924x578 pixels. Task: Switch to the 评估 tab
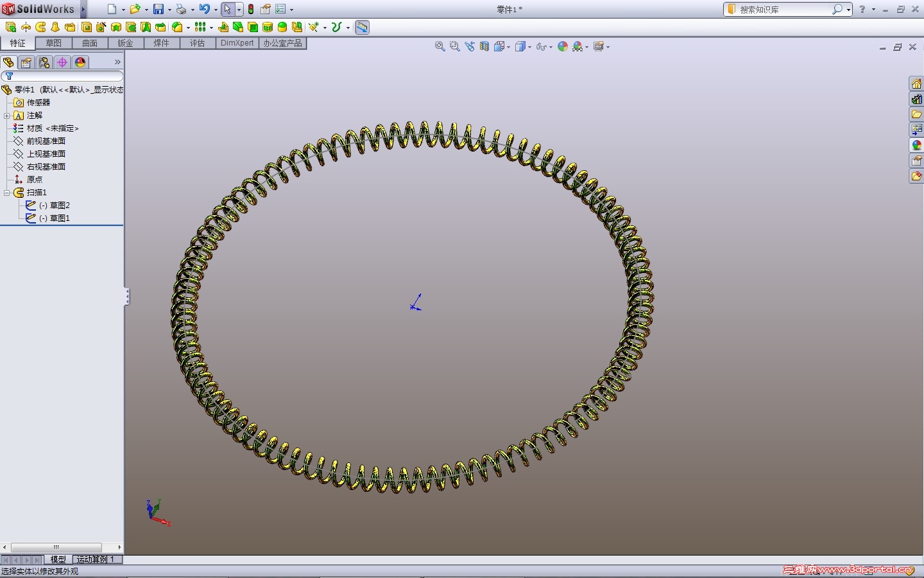tap(198, 43)
